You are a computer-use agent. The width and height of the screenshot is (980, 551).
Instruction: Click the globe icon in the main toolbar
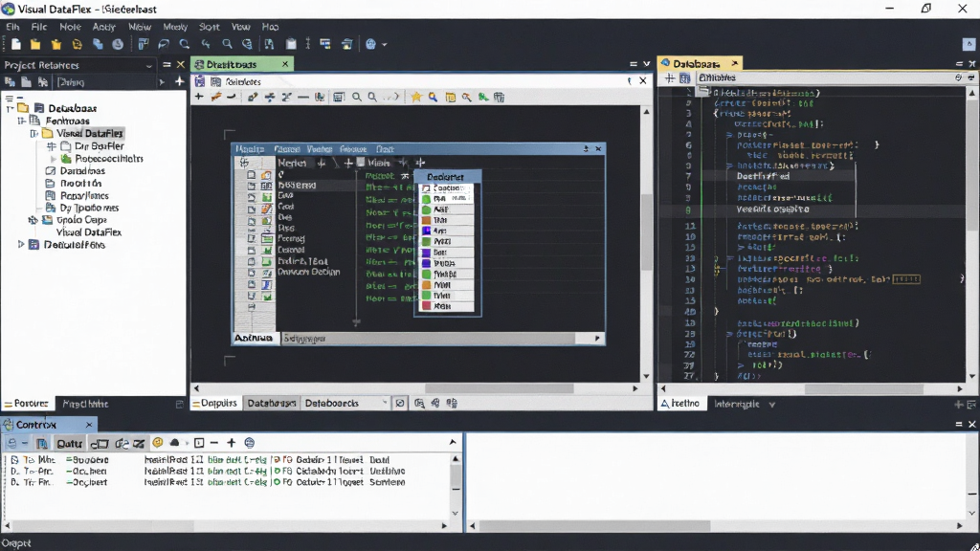[371, 44]
